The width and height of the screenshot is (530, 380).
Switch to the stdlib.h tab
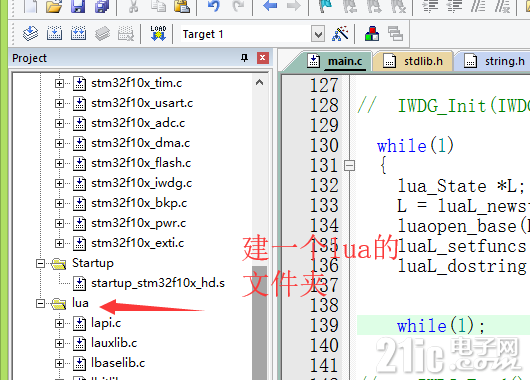[x=413, y=61]
